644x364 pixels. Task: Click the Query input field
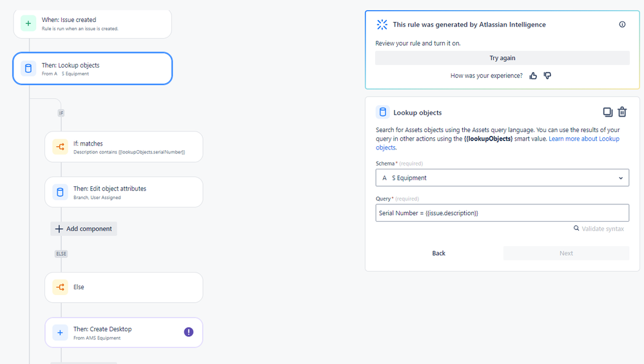(x=502, y=213)
